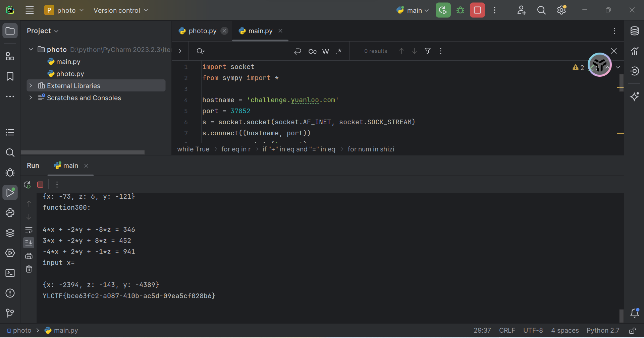Open the Terminal tool window

[x=10, y=273]
